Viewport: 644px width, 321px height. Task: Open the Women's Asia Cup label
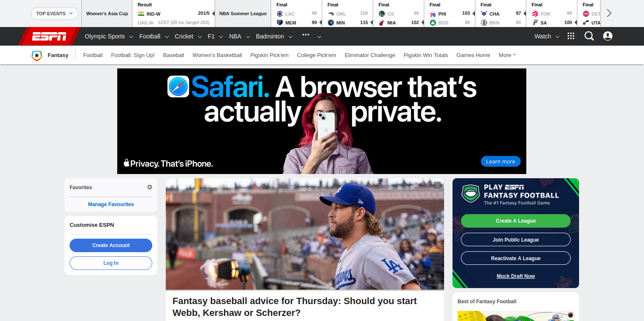coord(107,14)
